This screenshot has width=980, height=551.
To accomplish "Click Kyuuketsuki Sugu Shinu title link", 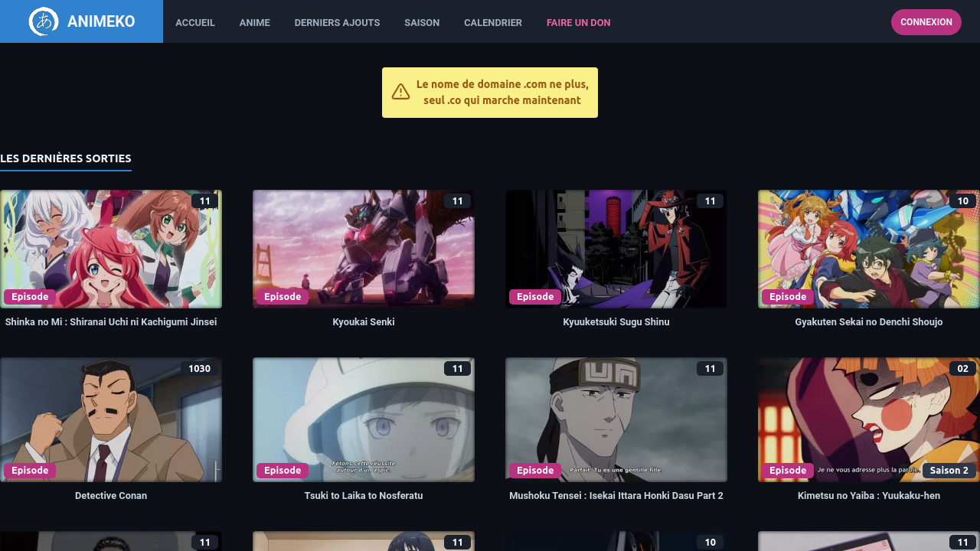I will [x=616, y=322].
